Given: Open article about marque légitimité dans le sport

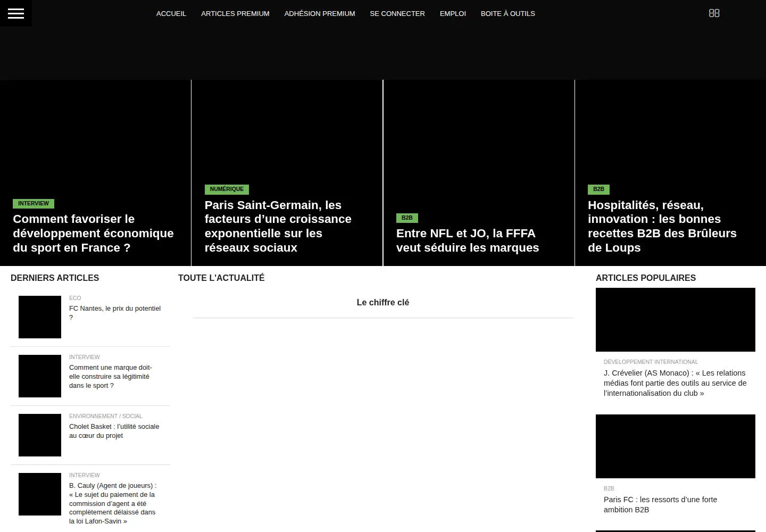Looking at the screenshot, I should (x=111, y=377).
